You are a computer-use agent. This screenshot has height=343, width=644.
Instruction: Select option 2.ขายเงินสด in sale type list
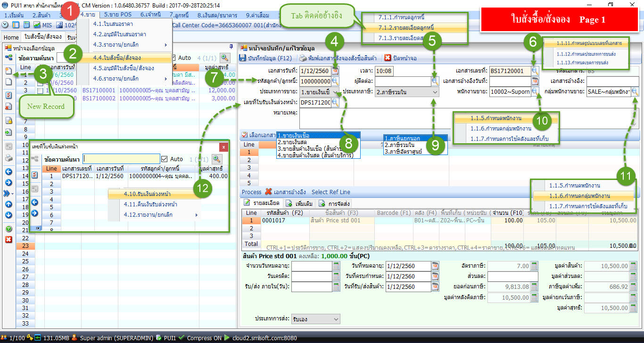293,142
